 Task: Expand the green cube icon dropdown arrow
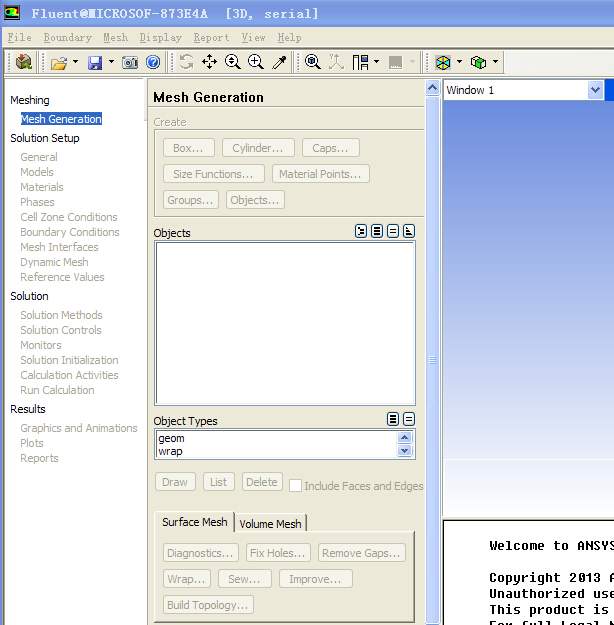click(x=495, y=62)
